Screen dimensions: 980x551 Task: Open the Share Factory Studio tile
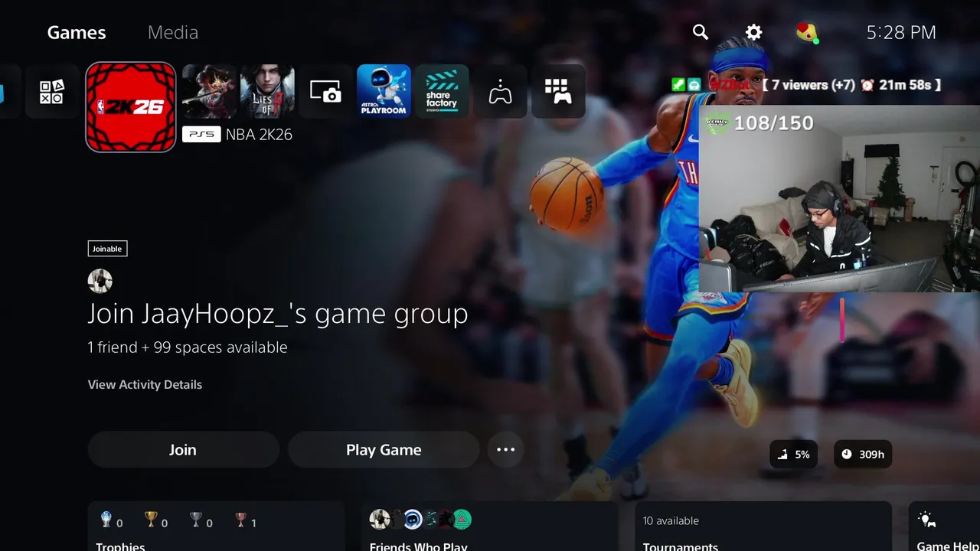coord(442,92)
